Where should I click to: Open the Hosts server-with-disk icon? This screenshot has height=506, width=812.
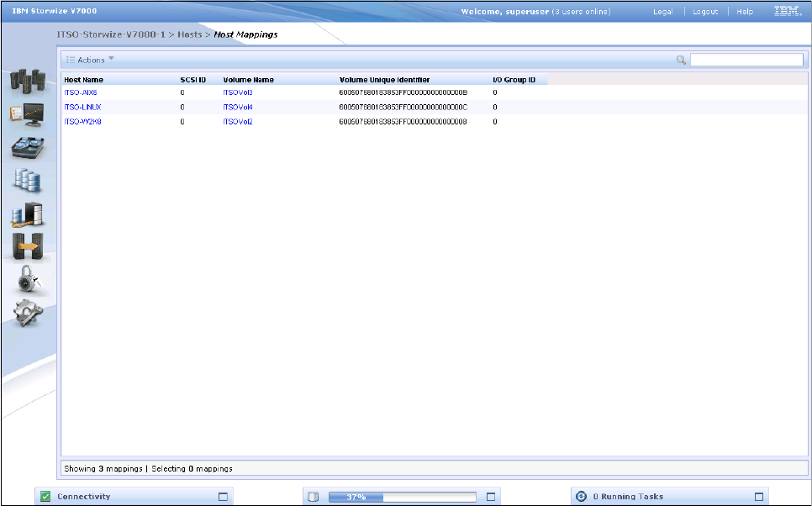pyautogui.click(x=26, y=213)
